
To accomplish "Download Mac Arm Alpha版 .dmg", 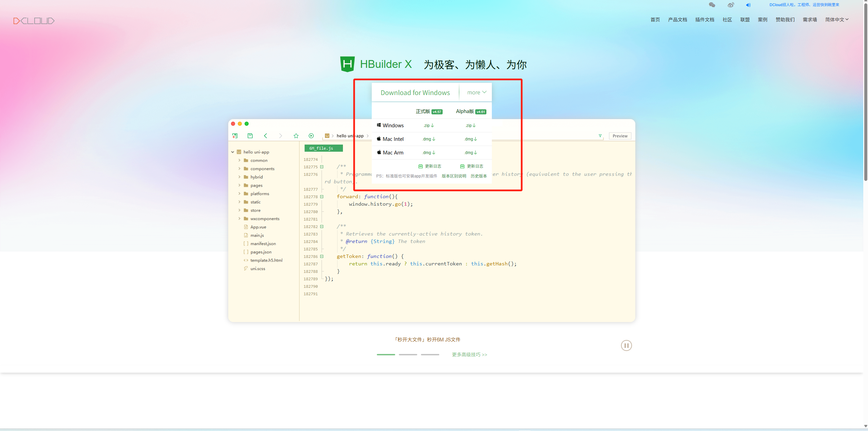I will [x=470, y=153].
